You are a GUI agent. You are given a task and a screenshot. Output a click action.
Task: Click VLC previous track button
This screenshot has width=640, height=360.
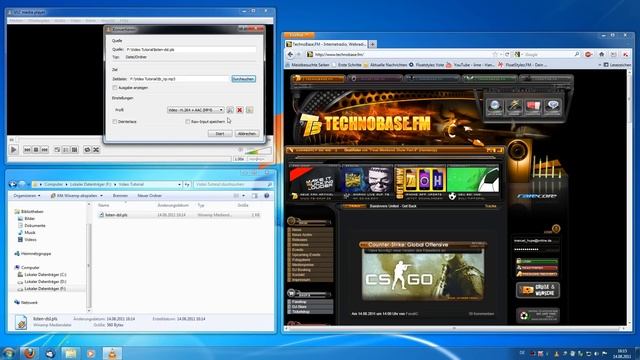coord(27,150)
